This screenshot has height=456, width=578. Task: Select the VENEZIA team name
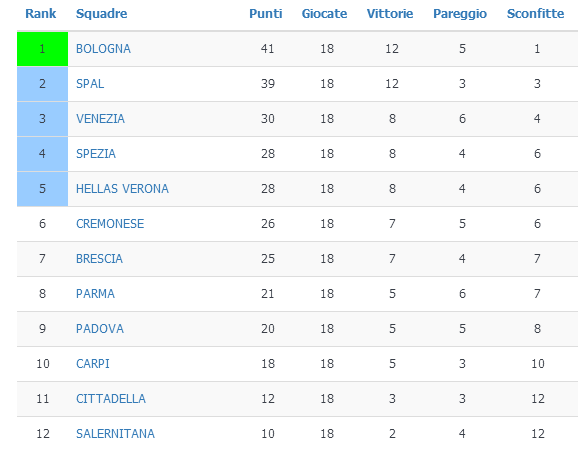click(100, 119)
